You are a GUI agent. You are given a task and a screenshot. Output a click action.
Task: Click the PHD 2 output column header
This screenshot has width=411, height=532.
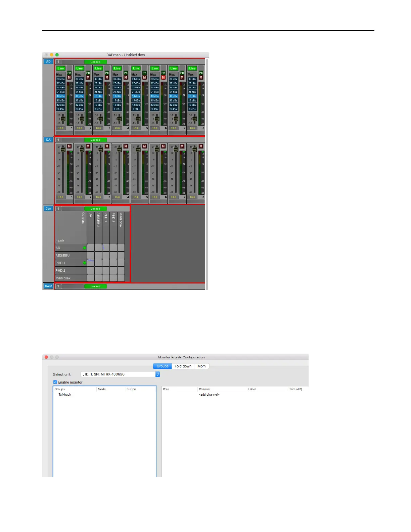pyautogui.click(x=113, y=228)
